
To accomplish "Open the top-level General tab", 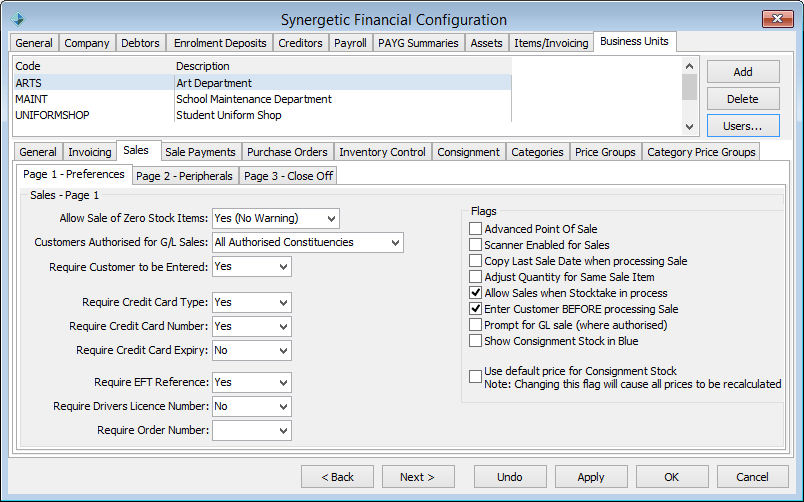I will pos(33,43).
